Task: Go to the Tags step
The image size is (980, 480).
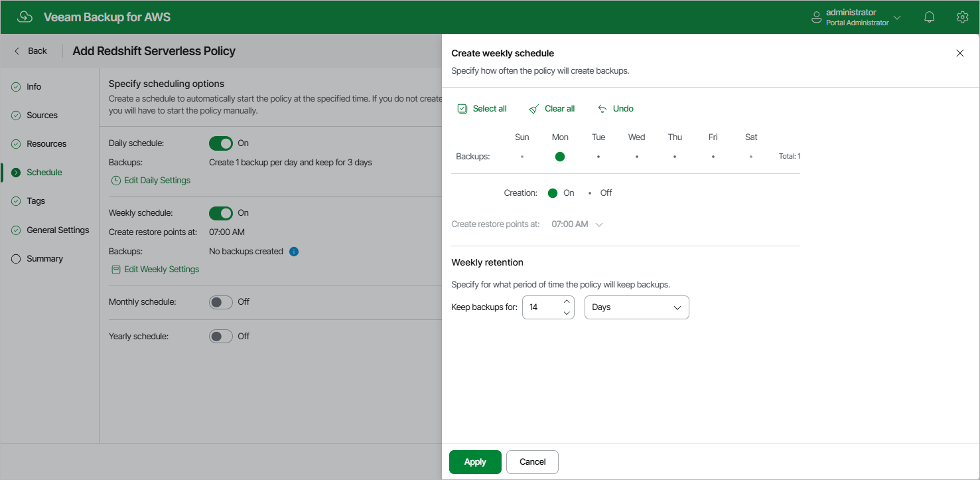Action: 36,201
